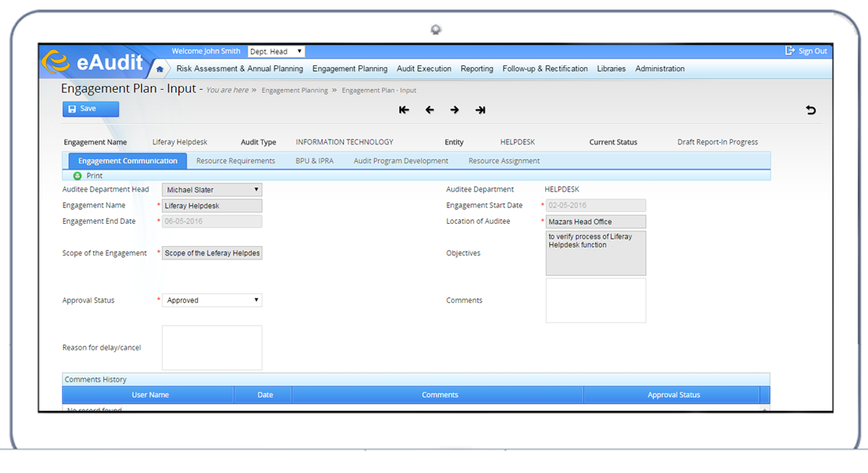868x473 pixels.
Task: Open Audit Execution menu
Action: pos(424,69)
